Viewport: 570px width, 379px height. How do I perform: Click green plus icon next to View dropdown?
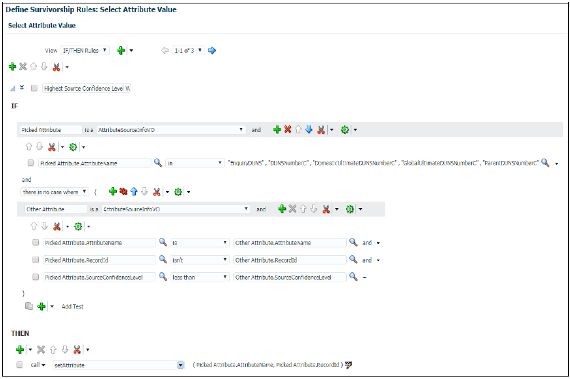pyautogui.click(x=121, y=51)
